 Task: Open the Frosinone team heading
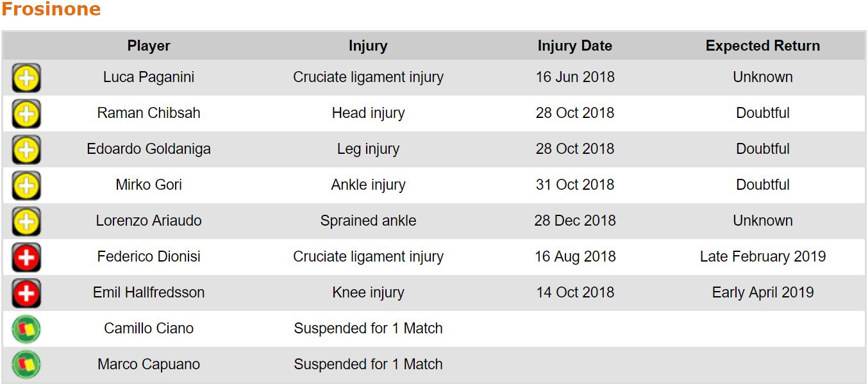[51, 10]
